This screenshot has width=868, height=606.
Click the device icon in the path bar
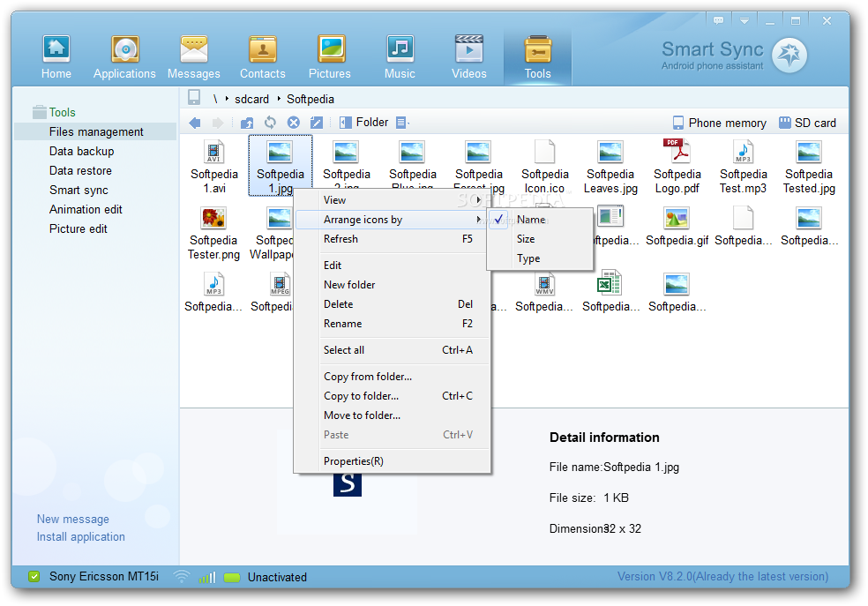point(194,98)
